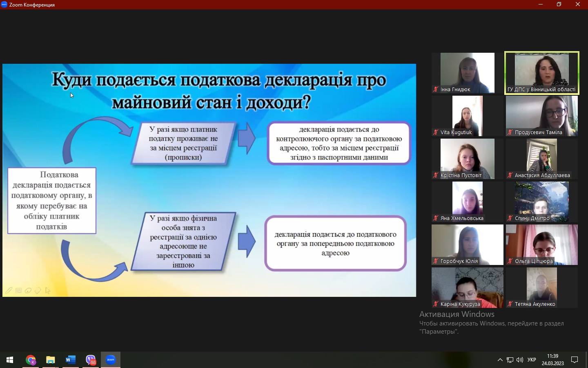Switch to Microsoft Word in taskbar
The height and width of the screenshot is (368, 588).
[70, 360]
